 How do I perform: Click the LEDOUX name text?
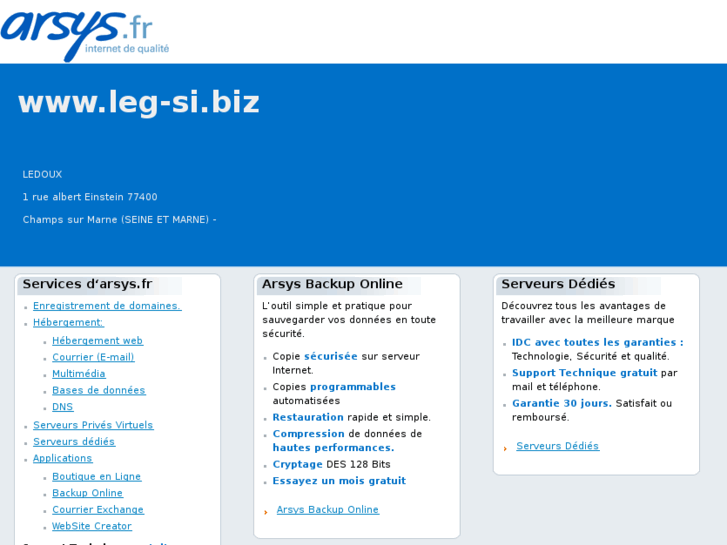42,174
